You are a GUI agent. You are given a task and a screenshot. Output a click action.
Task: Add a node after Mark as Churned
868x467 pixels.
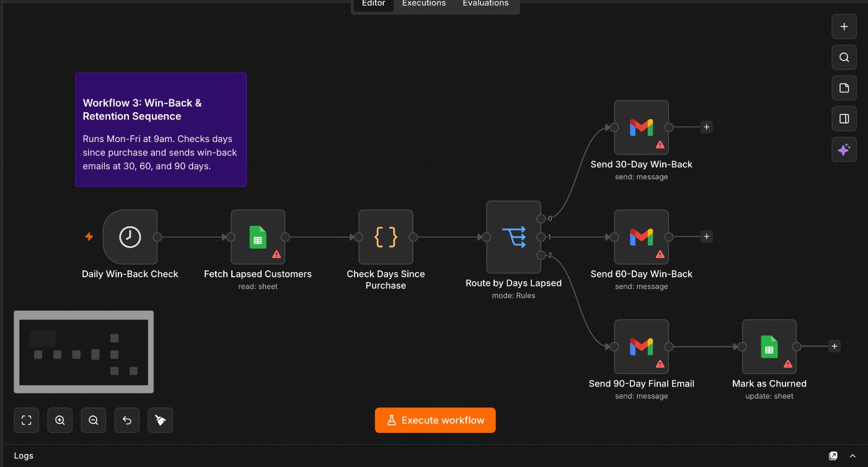point(835,347)
